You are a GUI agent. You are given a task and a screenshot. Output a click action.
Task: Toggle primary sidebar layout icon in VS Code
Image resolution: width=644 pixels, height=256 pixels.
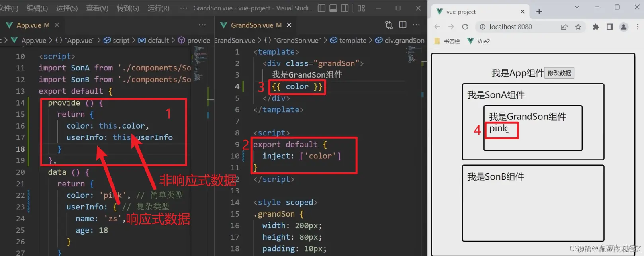(x=321, y=8)
